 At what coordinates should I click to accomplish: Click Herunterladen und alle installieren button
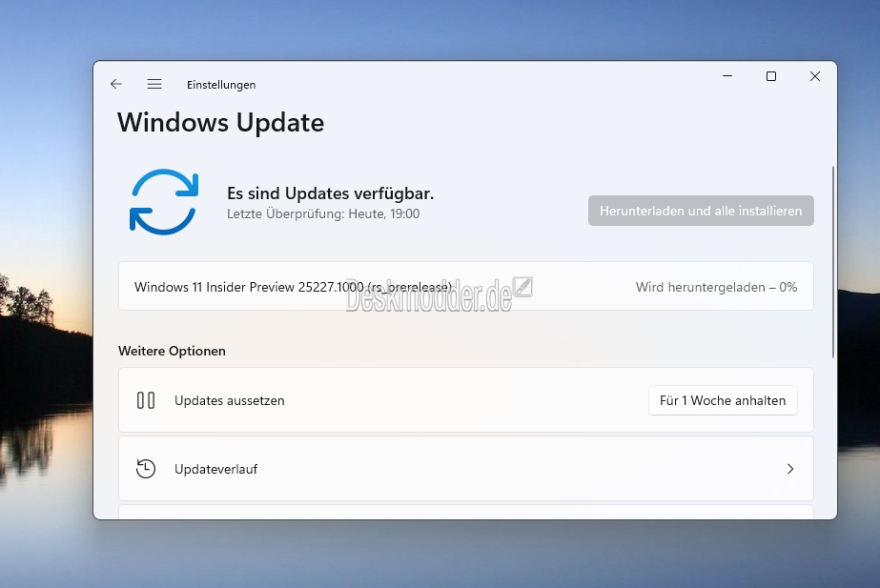(701, 211)
